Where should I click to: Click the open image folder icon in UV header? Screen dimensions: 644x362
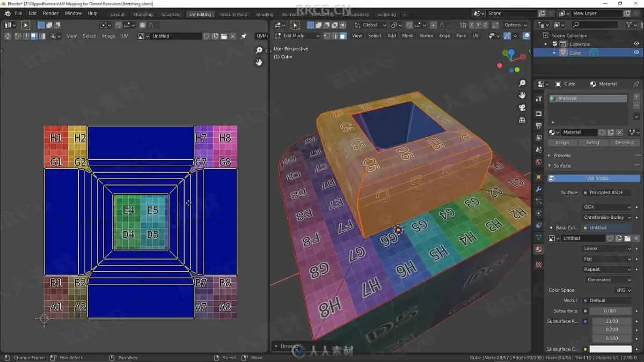pyautogui.click(x=224, y=36)
